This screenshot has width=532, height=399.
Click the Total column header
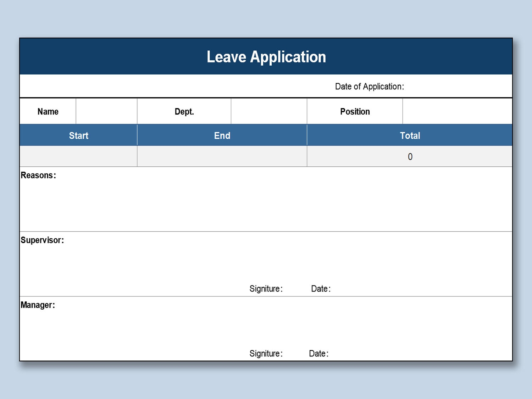410,135
